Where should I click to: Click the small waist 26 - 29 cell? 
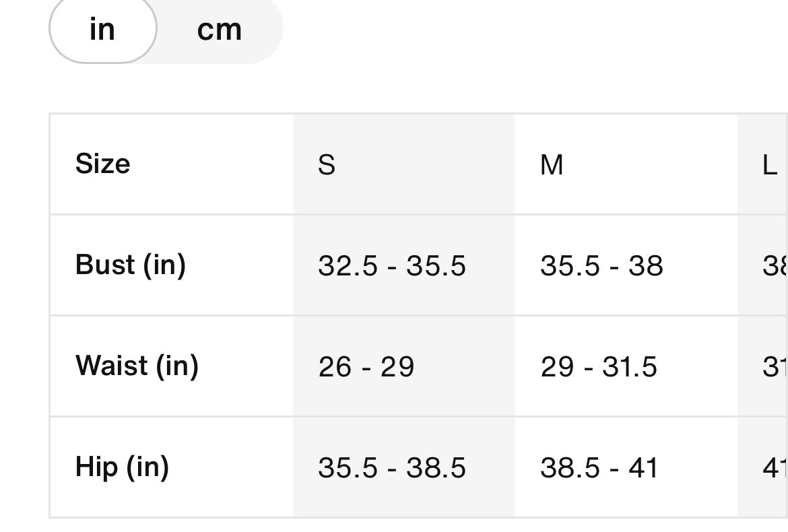366,367
